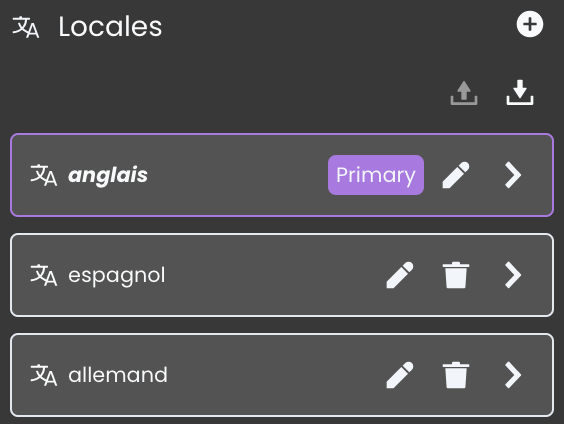Edit the allemand locale
564x424 pixels.
coord(400,375)
